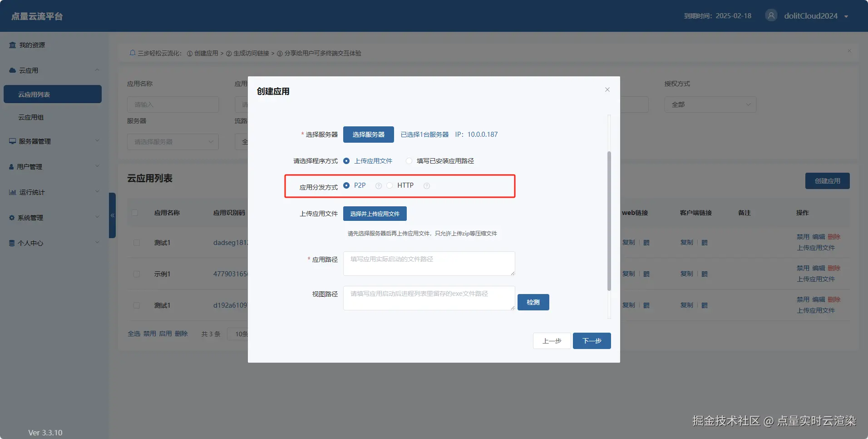
Task: Open the 请选择服务器 dropdown
Action: pos(173,142)
